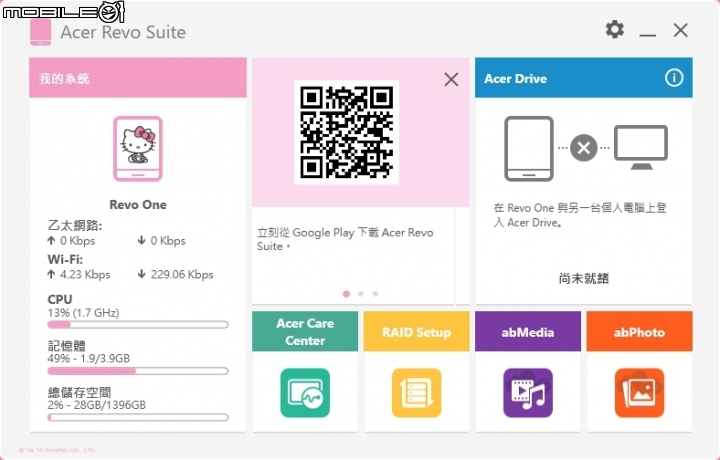Click the 4.23 Kbps upload value

(x=85, y=275)
